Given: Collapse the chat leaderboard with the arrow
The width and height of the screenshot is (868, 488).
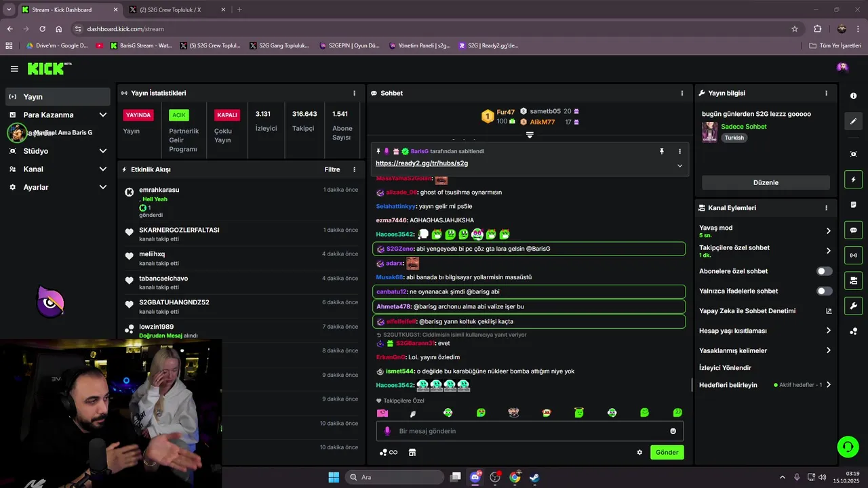Looking at the screenshot, I should pyautogui.click(x=530, y=135).
